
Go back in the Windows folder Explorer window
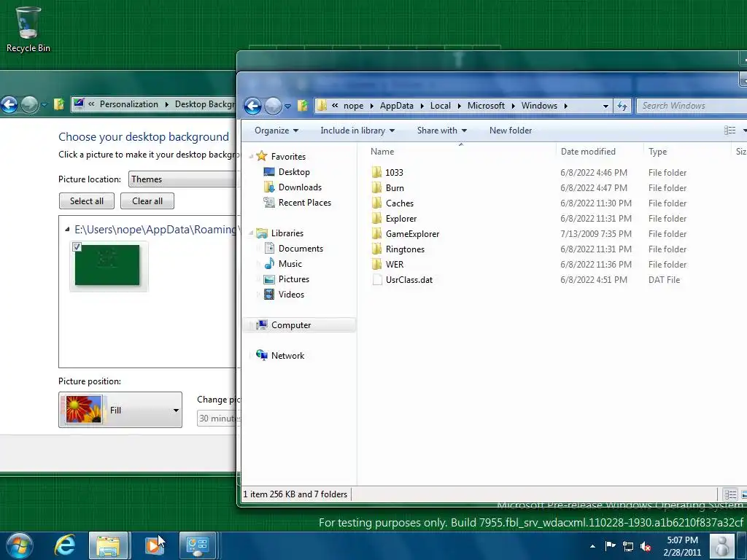click(253, 106)
